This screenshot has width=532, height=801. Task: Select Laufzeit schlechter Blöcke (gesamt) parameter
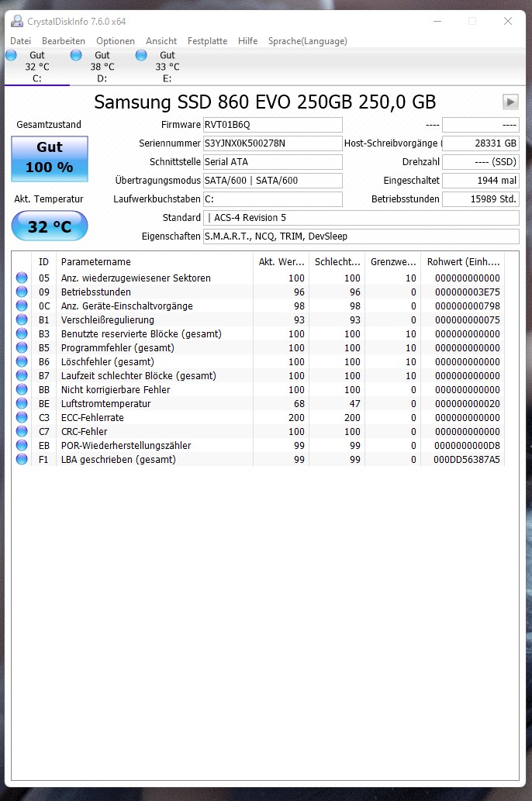click(x=139, y=375)
